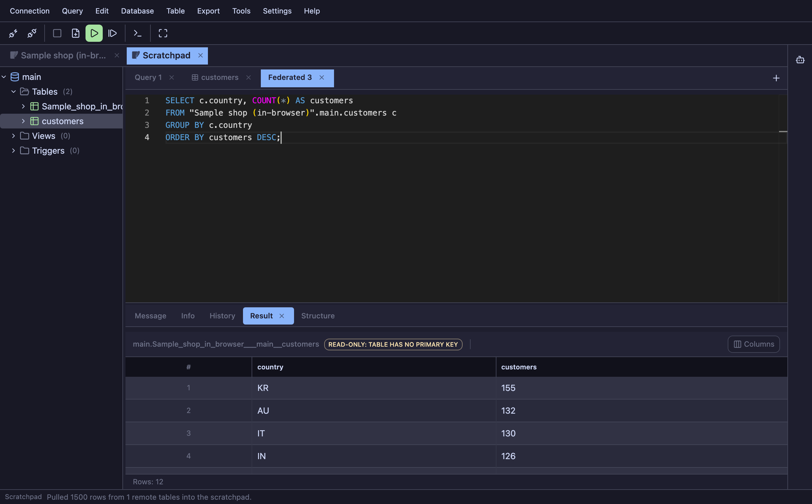Switch to the Message tab
The height and width of the screenshot is (504, 812).
pyautogui.click(x=150, y=316)
